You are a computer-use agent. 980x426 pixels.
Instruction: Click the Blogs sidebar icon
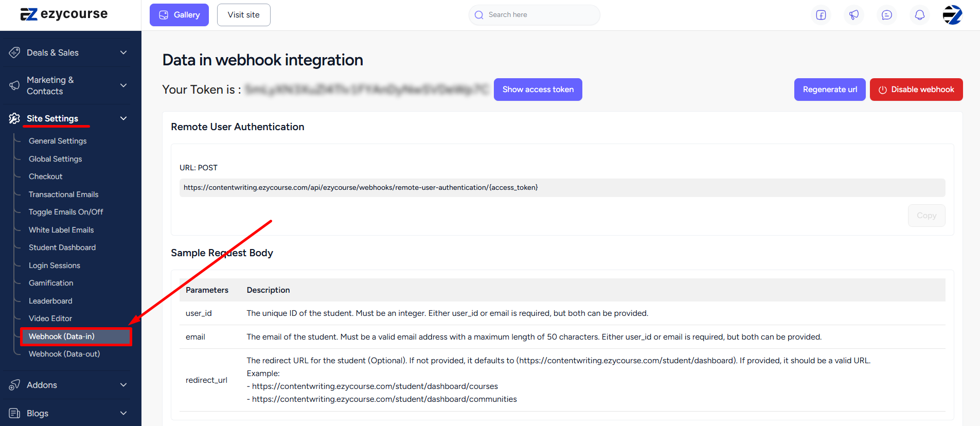tap(14, 413)
